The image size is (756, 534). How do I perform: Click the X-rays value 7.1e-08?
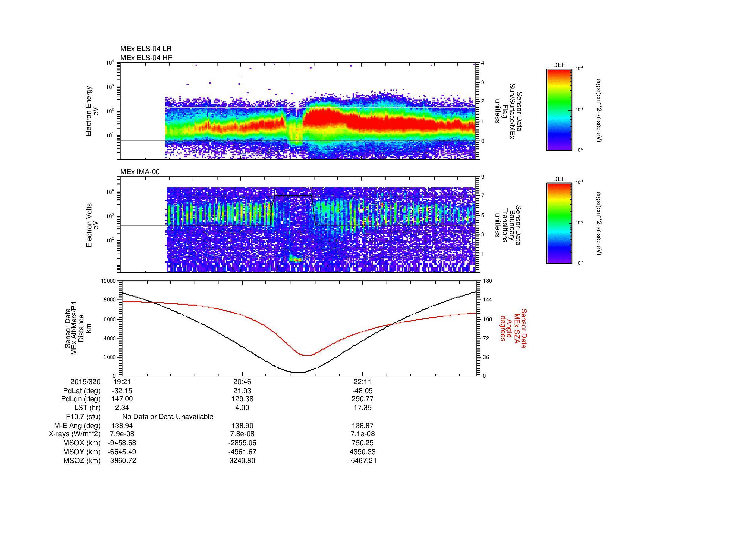(x=363, y=434)
